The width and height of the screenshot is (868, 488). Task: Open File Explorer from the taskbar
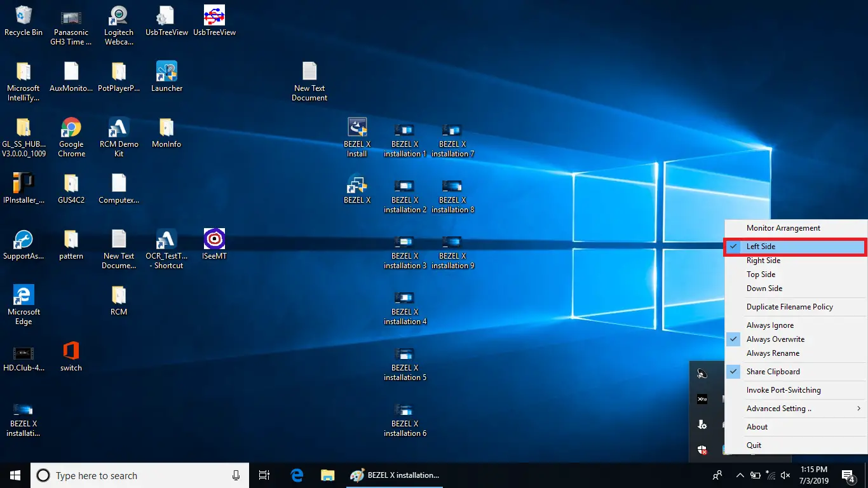pyautogui.click(x=328, y=475)
